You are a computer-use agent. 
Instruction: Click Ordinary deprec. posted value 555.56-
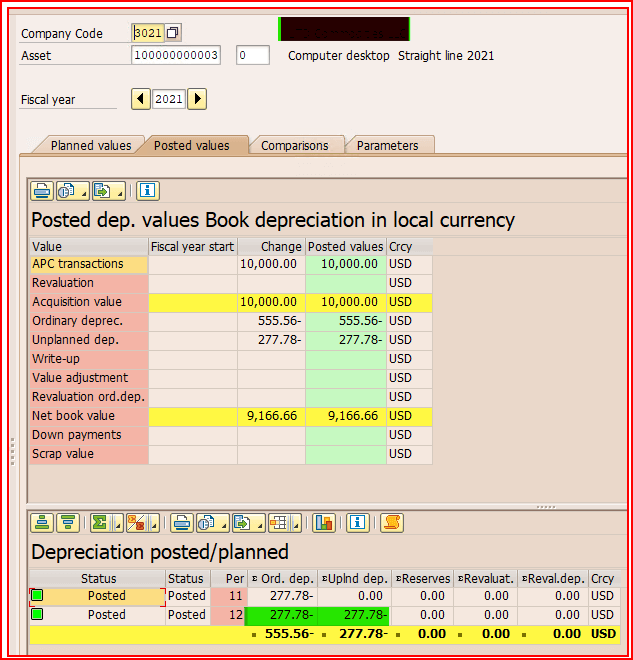point(346,321)
